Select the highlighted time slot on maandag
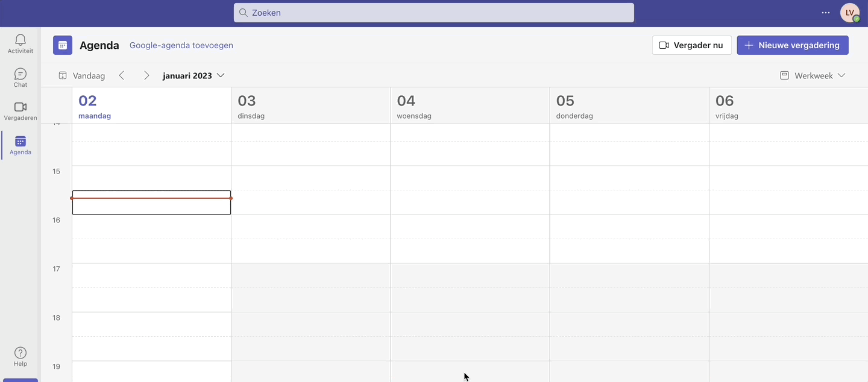 pos(151,205)
